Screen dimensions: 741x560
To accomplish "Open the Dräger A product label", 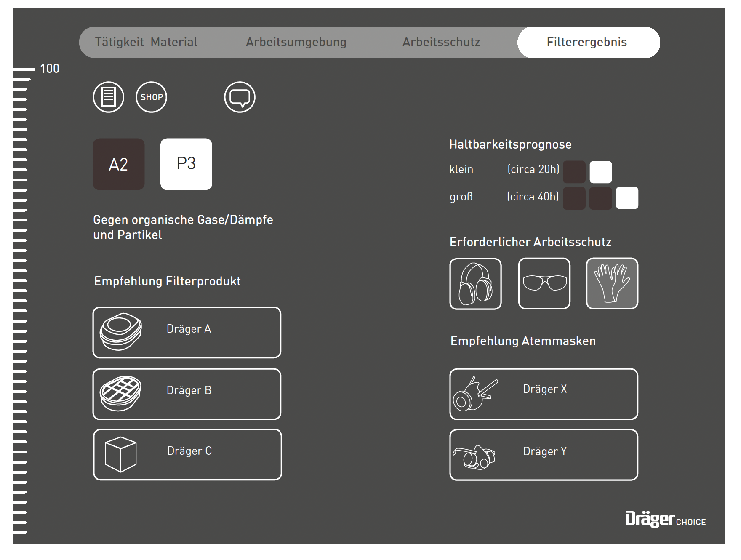I will [x=189, y=329].
